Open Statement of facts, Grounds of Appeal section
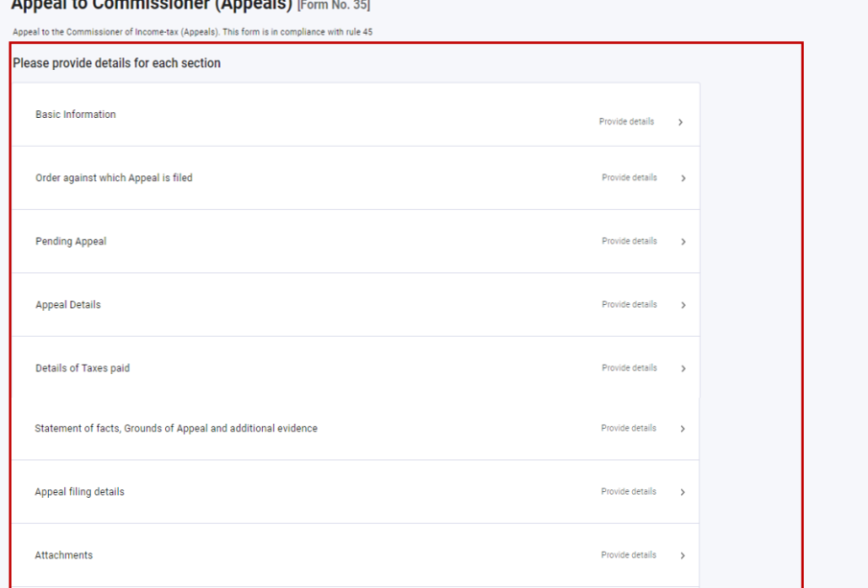This screenshot has width=868, height=588. [356, 429]
